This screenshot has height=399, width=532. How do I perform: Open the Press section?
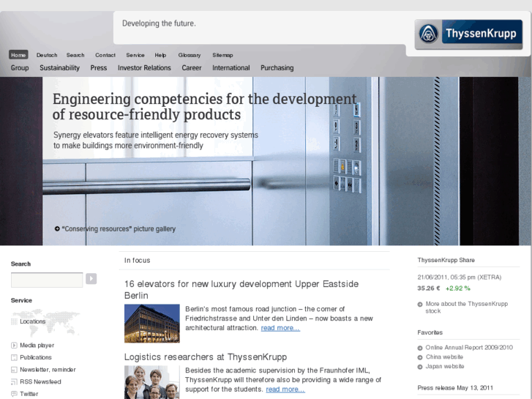pos(99,68)
